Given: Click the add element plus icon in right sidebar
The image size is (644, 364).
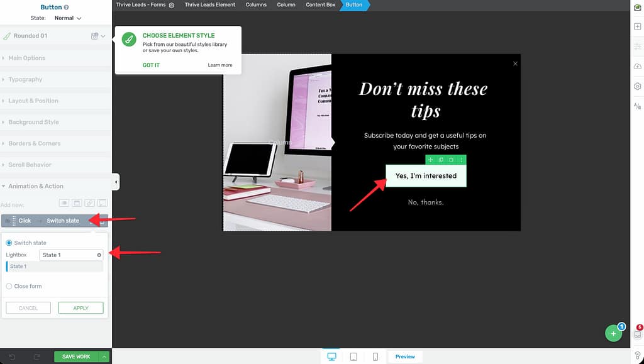Looking at the screenshot, I should point(637,27).
